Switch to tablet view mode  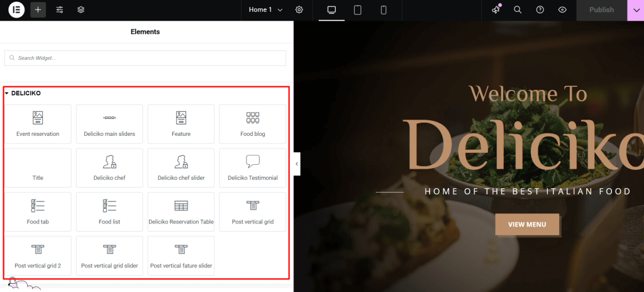pyautogui.click(x=358, y=10)
